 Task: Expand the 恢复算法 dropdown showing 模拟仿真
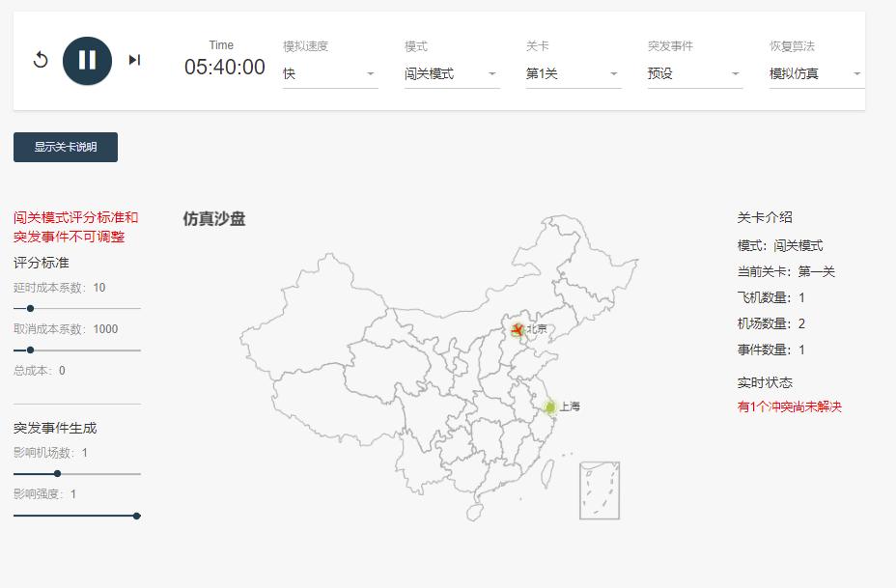pos(816,73)
